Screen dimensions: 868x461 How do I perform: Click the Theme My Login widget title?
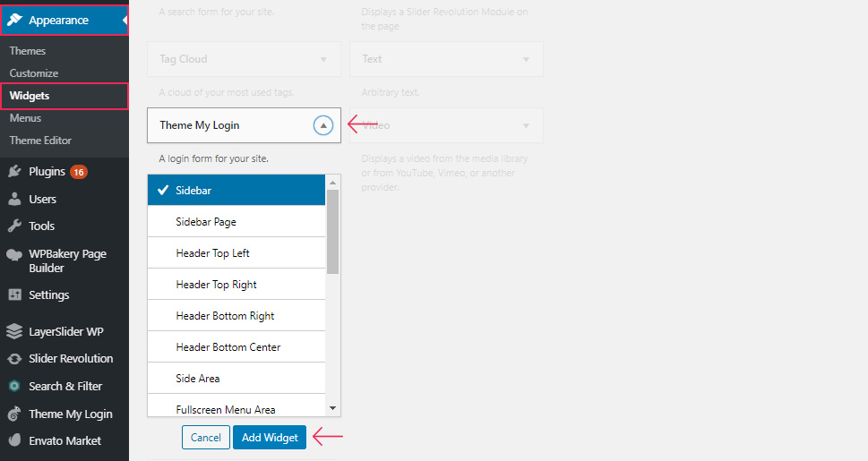point(199,125)
